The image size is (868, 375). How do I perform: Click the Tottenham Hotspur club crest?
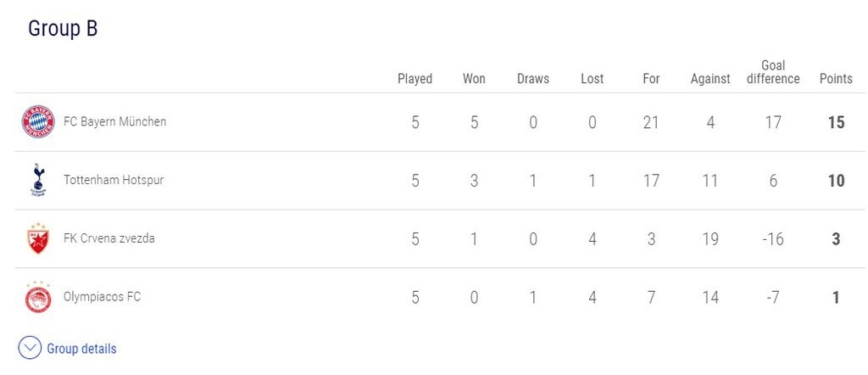click(x=37, y=180)
